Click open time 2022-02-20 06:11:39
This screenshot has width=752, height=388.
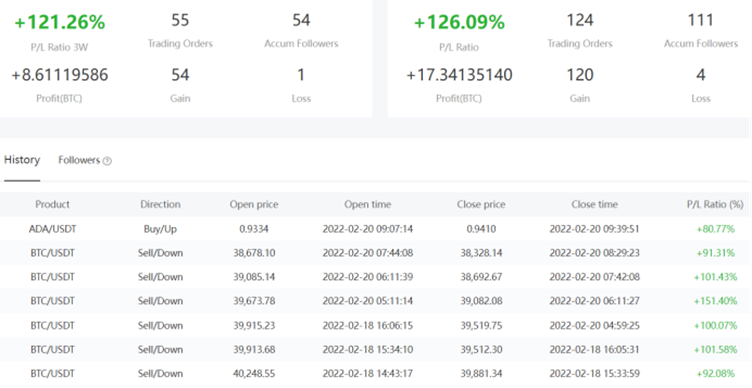tap(367, 277)
